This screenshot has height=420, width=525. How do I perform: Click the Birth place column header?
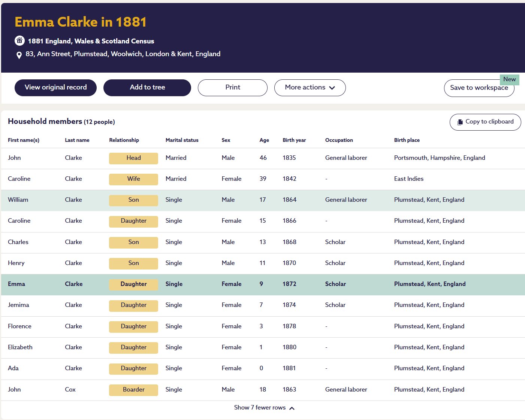(407, 140)
